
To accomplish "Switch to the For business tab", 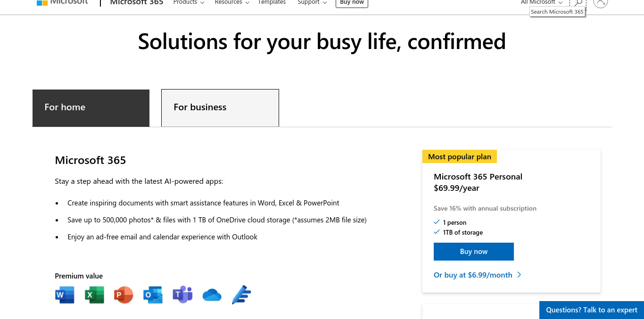I will [220, 108].
